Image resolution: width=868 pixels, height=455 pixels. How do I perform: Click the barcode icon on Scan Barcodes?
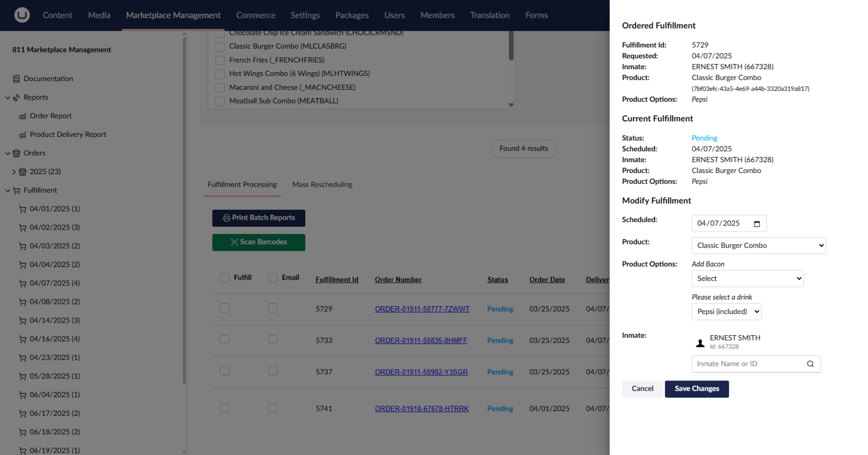234,242
